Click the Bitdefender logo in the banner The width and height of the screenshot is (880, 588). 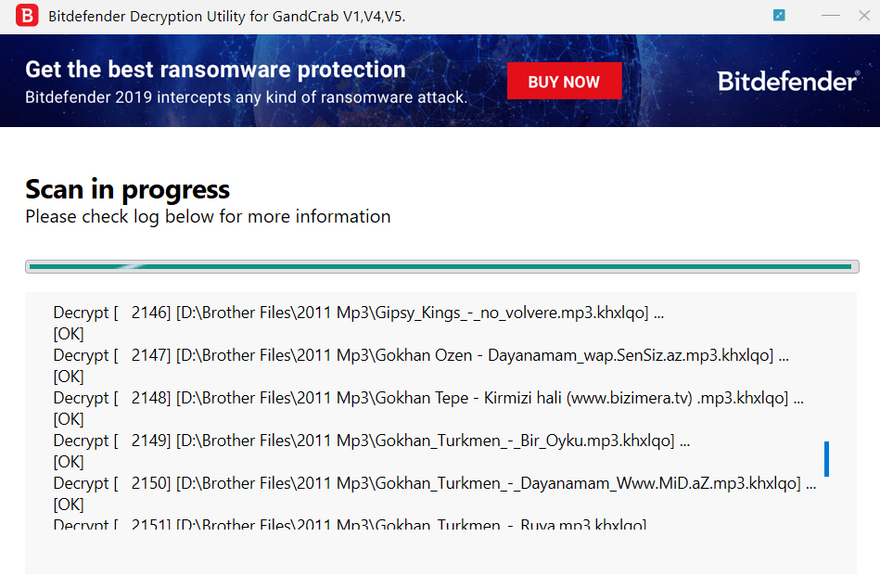coord(787,82)
